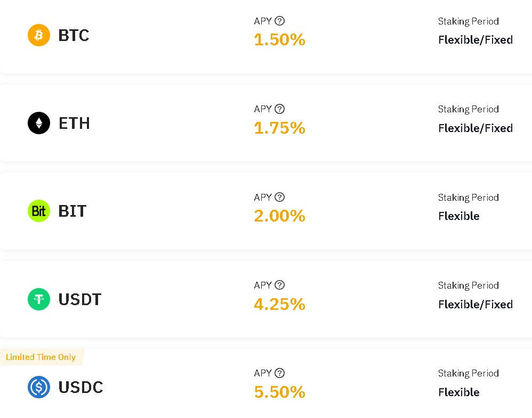The width and height of the screenshot is (532, 418).
Task: Select the ETH asset name
Action: pos(74,123)
